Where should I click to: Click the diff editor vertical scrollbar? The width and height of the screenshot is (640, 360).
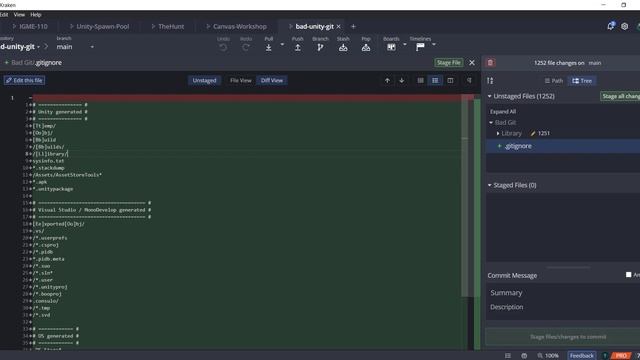coord(464,196)
